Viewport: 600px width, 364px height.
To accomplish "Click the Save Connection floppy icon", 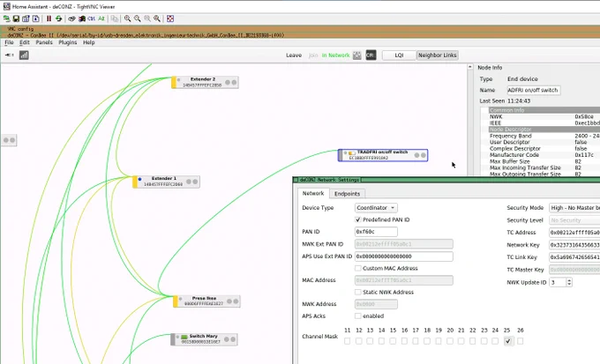I will tap(16, 19).
